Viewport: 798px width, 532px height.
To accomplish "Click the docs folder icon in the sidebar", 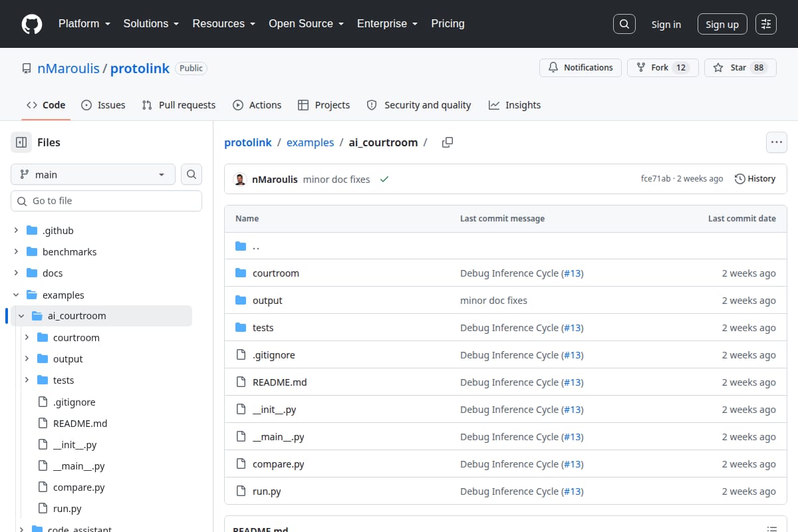I will [x=31, y=273].
